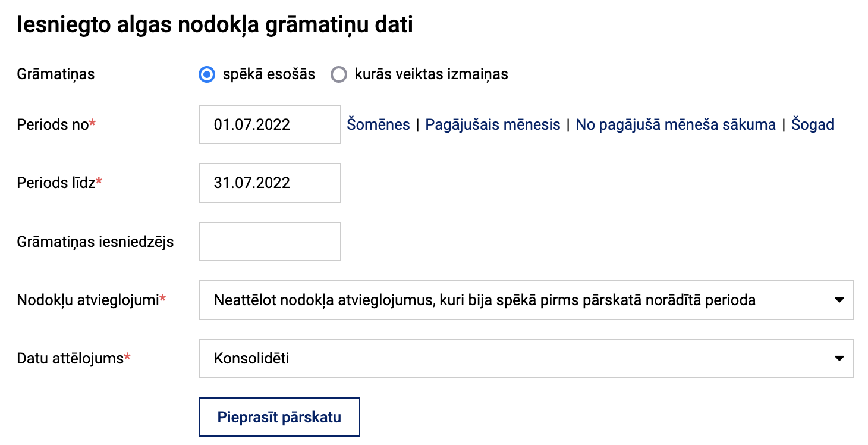Click the "Periods no" date field
The height and width of the screenshot is (445, 868).
click(x=269, y=124)
